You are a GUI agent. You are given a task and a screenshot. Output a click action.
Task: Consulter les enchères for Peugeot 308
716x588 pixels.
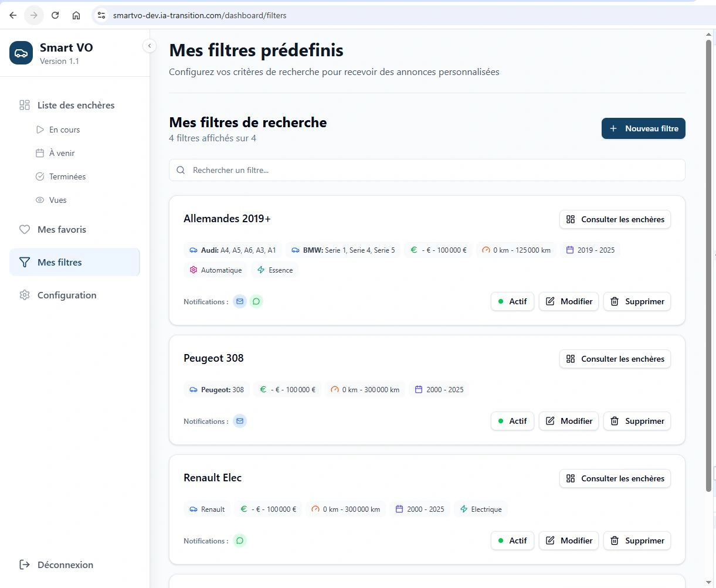pyautogui.click(x=615, y=359)
